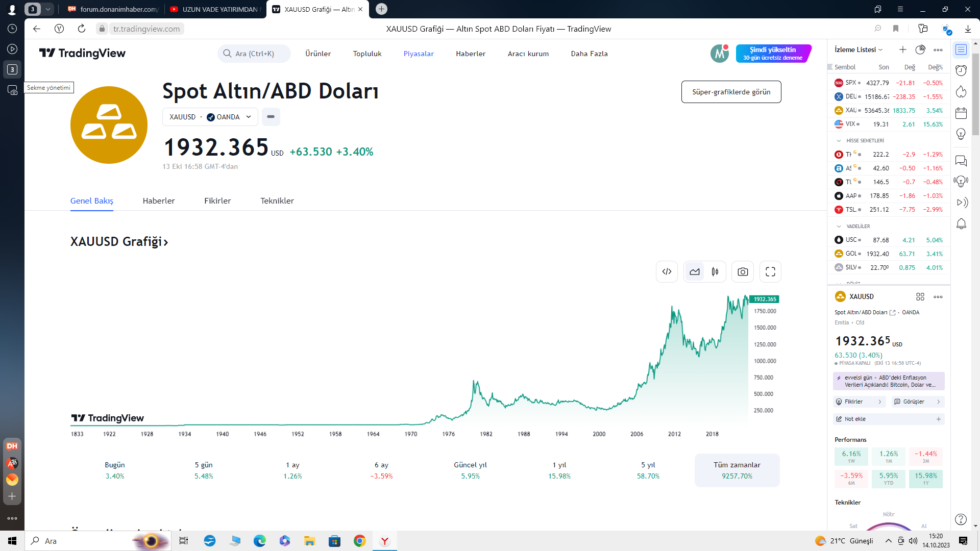980x551 pixels.
Task: Take a chart snapshot with camera icon
Action: [743, 272]
